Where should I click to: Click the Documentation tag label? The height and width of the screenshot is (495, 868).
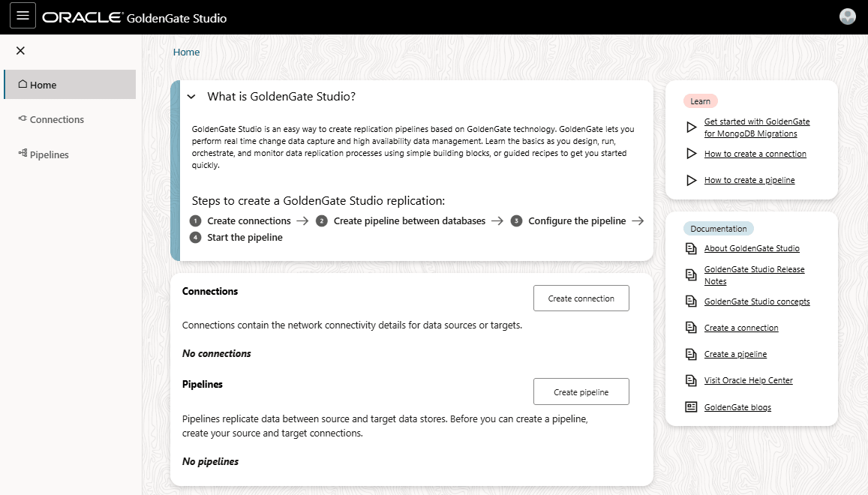(719, 229)
